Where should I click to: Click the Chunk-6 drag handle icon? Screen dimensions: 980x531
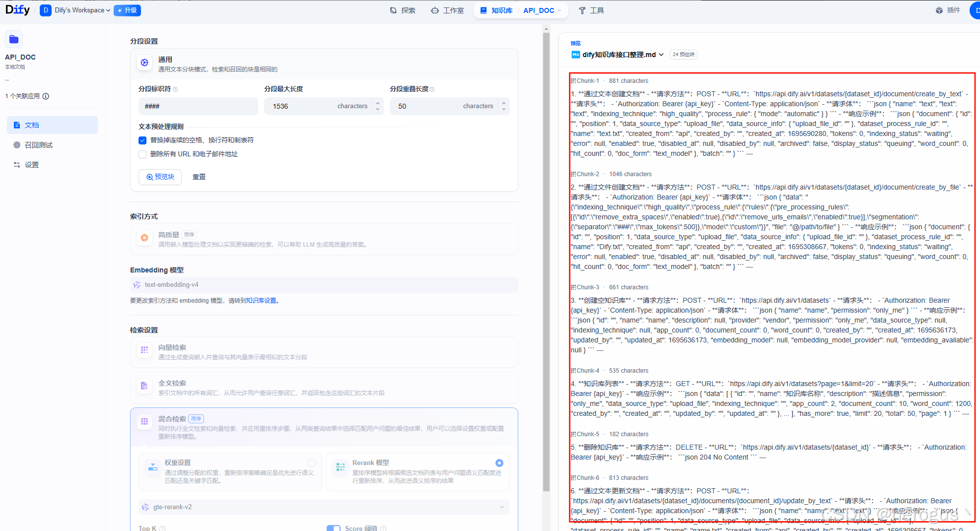coord(573,478)
